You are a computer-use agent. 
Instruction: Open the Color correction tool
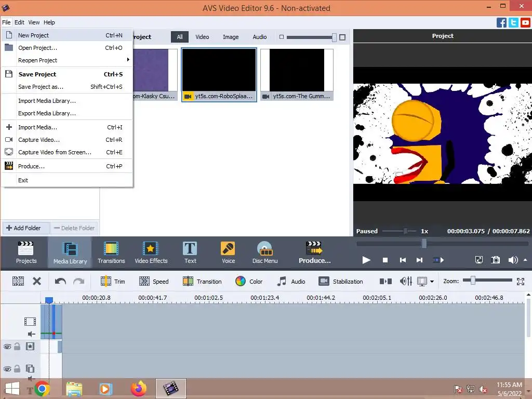[249, 281]
